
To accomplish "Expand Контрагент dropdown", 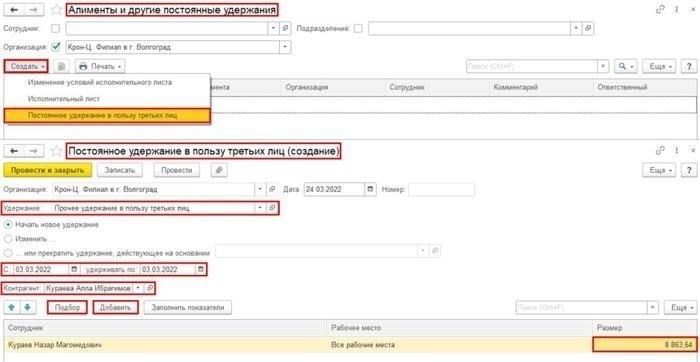I will click(x=138, y=288).
